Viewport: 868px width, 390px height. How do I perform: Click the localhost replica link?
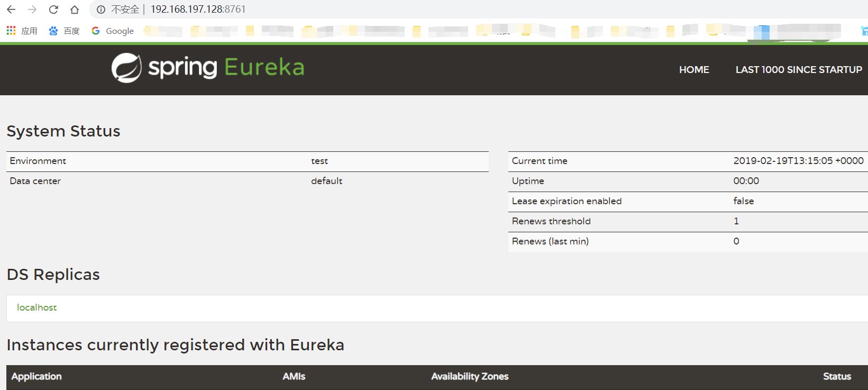coord(36,307)
